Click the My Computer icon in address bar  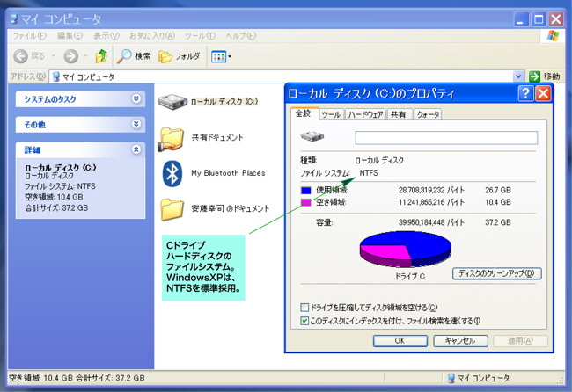coord(56,76)
